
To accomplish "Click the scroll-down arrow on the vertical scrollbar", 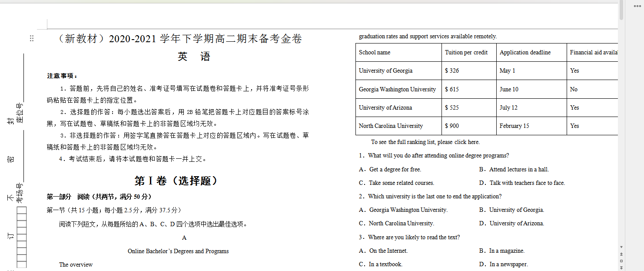I will point(621,247).
